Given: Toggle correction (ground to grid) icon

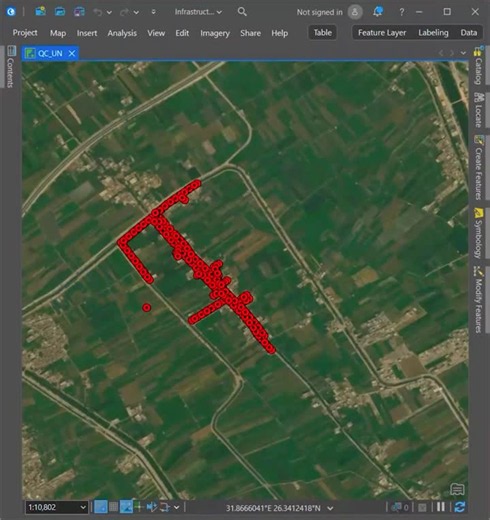Looking at the screenshot, I should (x=152, y=507).
